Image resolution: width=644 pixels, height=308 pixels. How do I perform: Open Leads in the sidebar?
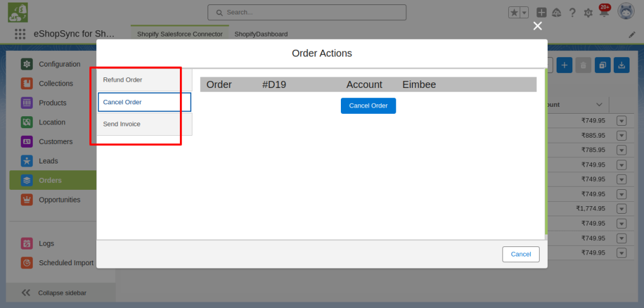click(x=48, y=161)
